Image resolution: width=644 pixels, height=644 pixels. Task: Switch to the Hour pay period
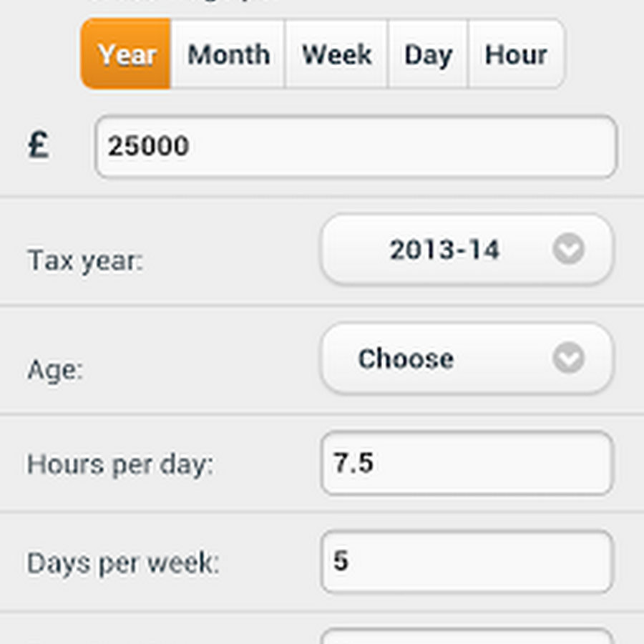516,54
